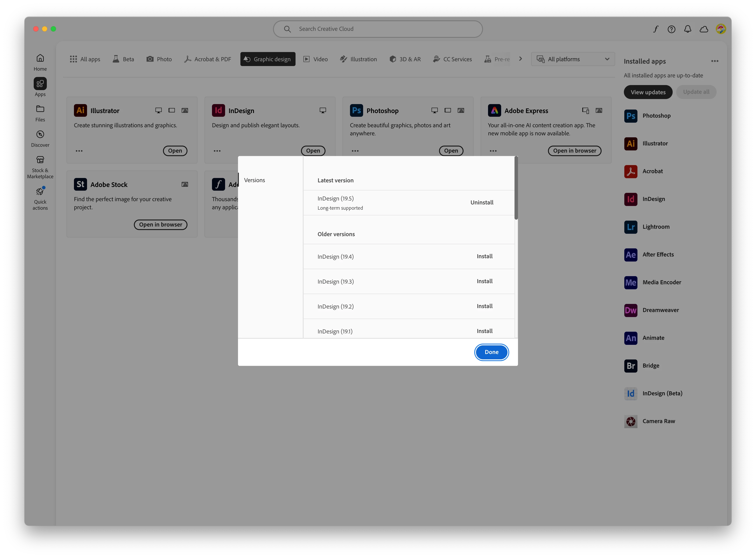The image size is (756, 558).
Task: Show more category tabs with chevron
Action: point(520,59)
